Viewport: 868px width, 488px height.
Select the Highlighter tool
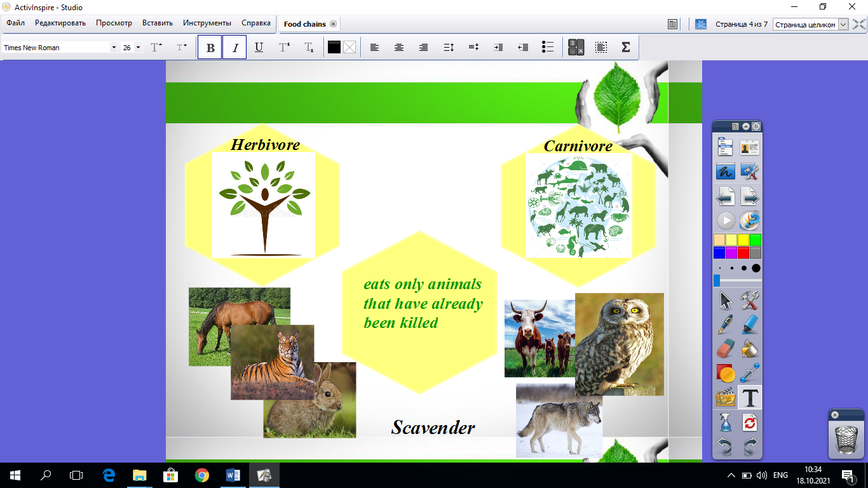point(750,324)
